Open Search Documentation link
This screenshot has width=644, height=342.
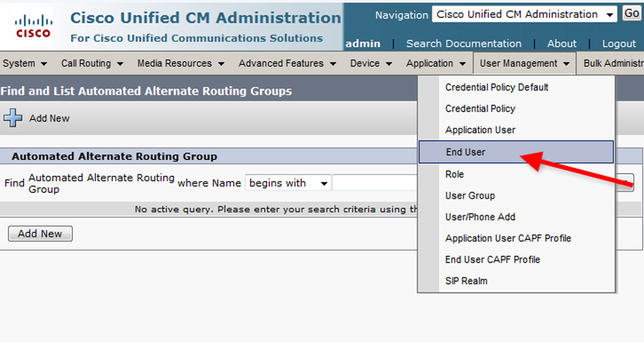coord(463,43)
